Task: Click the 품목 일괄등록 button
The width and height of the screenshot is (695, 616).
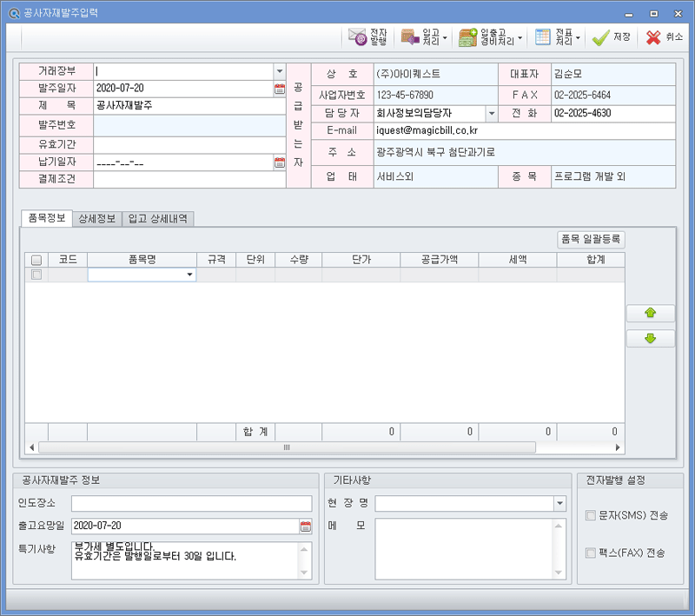Action: [591, 239]
